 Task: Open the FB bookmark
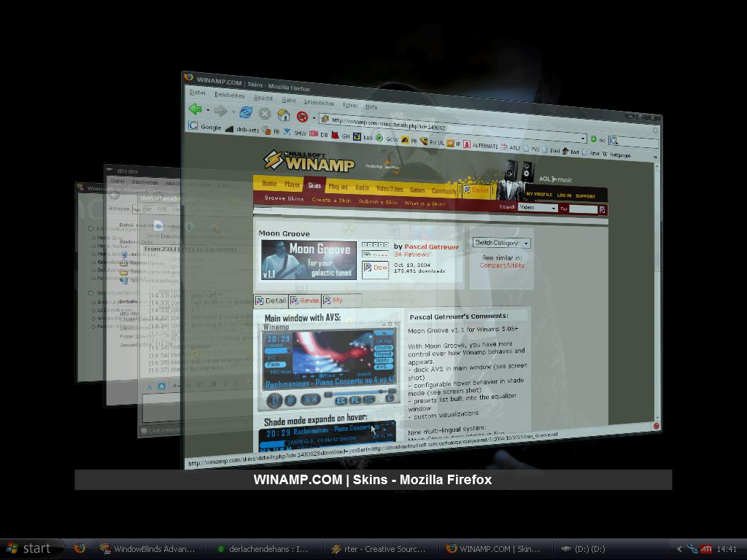pos(271,131)
